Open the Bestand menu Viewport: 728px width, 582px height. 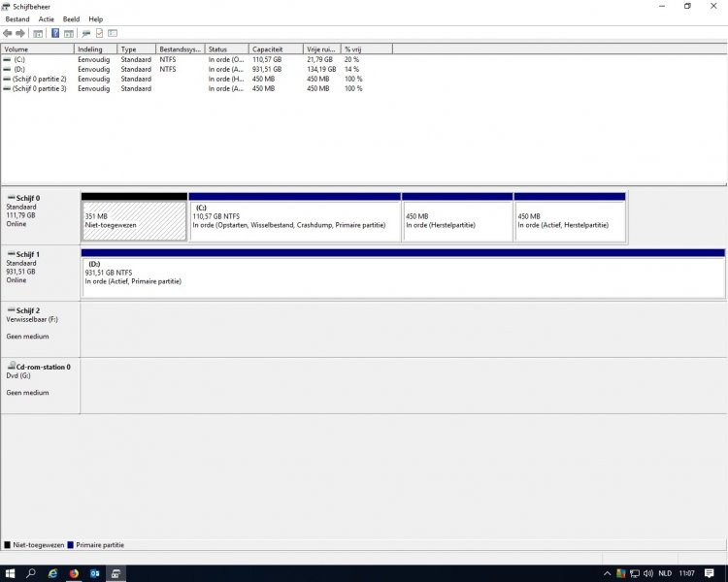tap(17, 19)
